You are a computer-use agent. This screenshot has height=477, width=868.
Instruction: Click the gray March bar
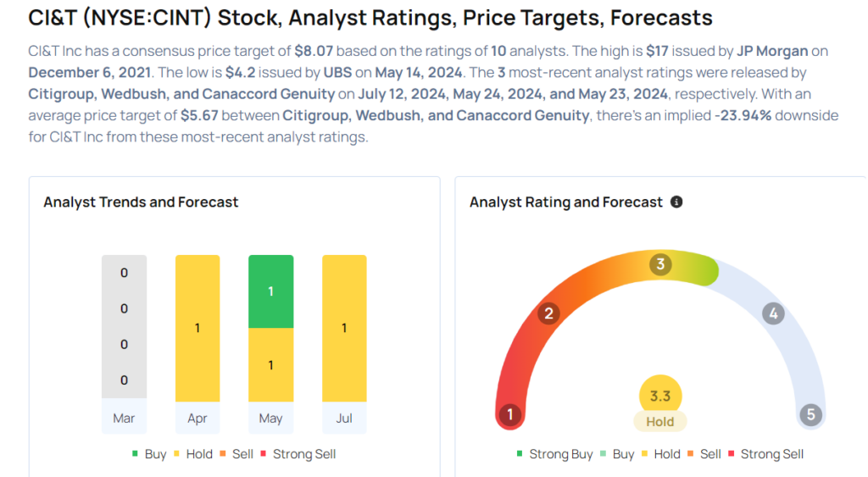(x=124, y=326)
